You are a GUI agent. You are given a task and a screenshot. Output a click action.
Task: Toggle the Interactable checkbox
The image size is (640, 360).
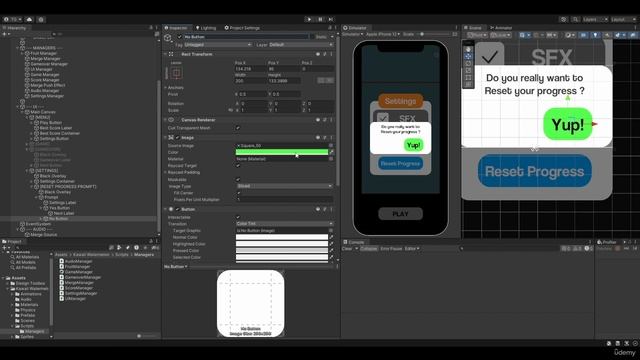click(x=238, y=217)
